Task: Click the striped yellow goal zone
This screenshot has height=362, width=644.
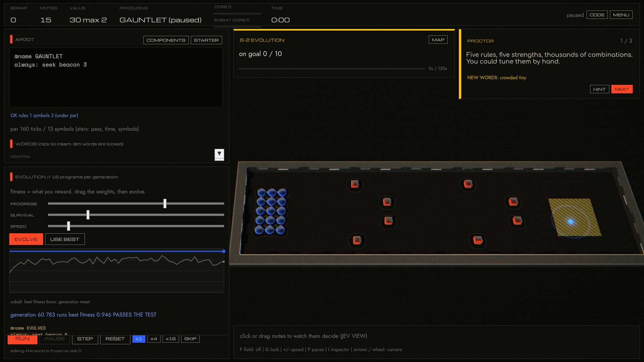Action: pyautogui.click(x=574, y=217)
